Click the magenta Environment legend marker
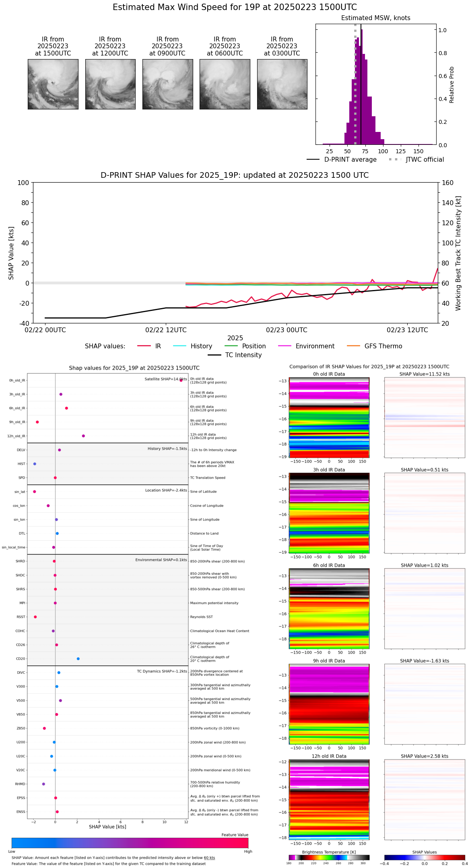 click(284, 346)
